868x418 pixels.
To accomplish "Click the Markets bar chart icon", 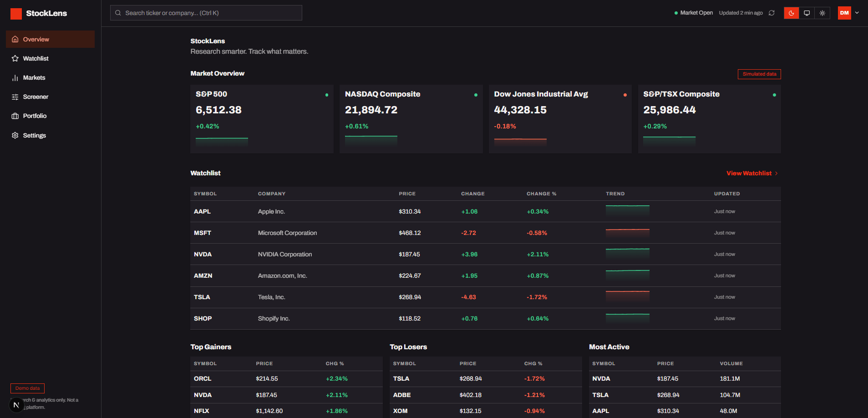I will click(x=15, y=78).
